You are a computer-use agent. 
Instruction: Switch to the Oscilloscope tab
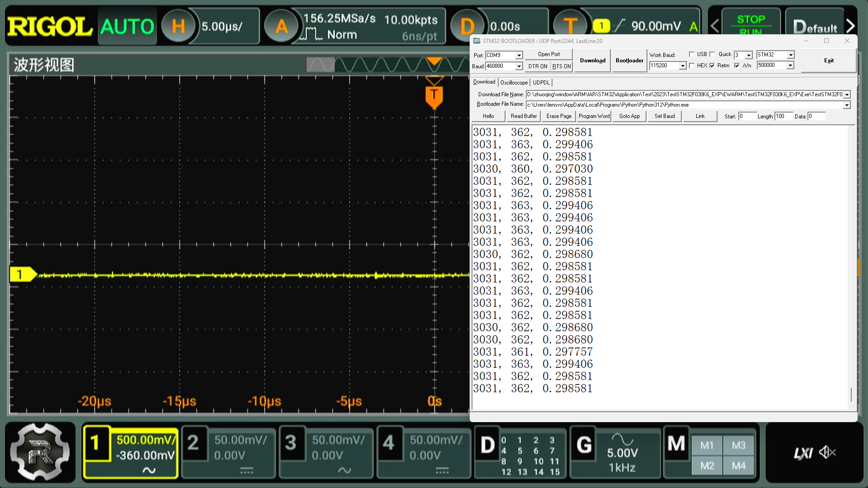514,83
